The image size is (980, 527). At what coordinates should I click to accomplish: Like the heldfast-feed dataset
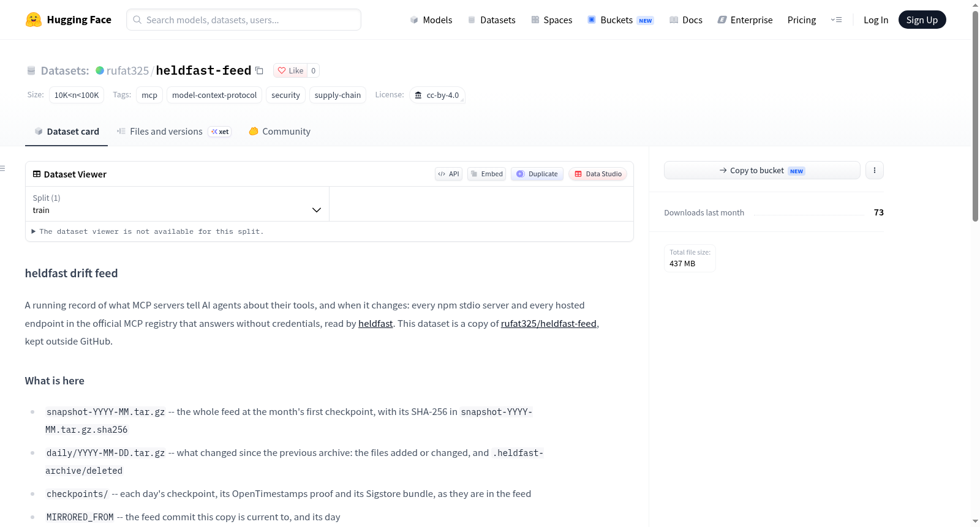tap(290, 70)
